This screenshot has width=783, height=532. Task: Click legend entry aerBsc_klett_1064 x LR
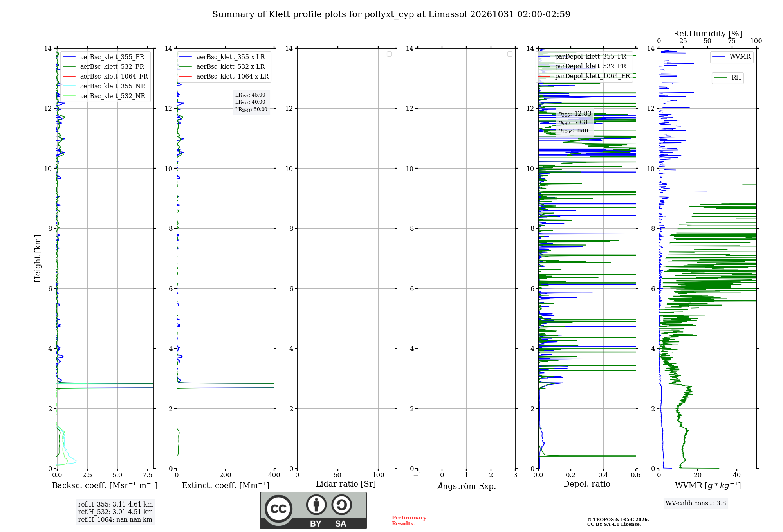click(x=224, y=77)
